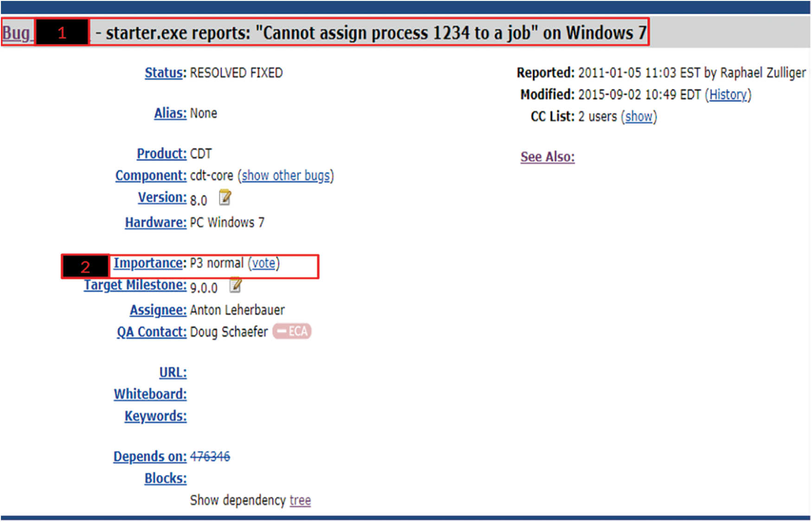Open the Component label link
The image size is (812, 522).
150,176
